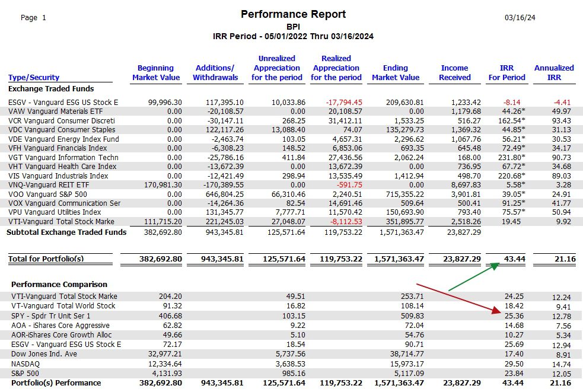Click total annualized IRR value 21.16
Screen dimensions: 583x392
(x=565, y=259)
